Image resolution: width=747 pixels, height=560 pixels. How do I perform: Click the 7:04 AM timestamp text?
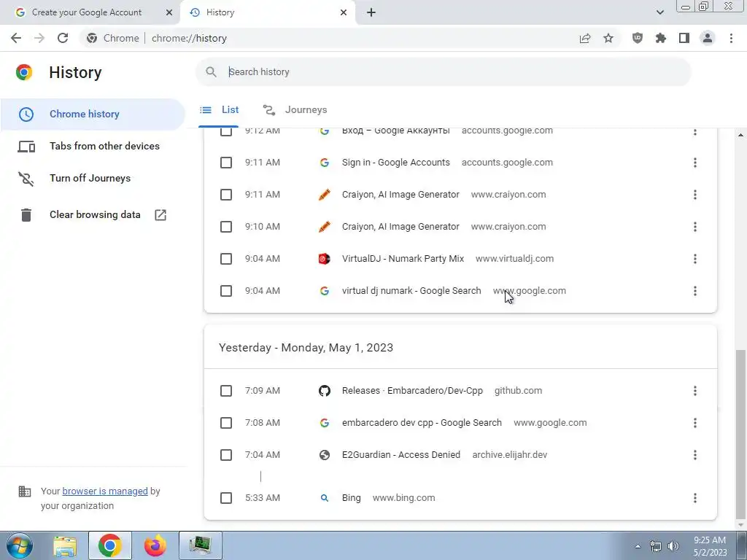click(263, 455)
